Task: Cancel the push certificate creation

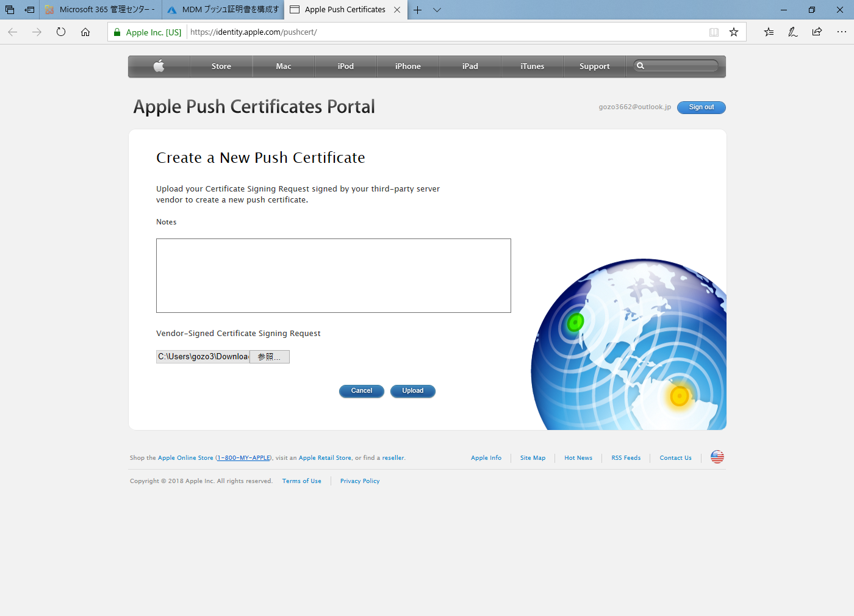Action: 362,391
